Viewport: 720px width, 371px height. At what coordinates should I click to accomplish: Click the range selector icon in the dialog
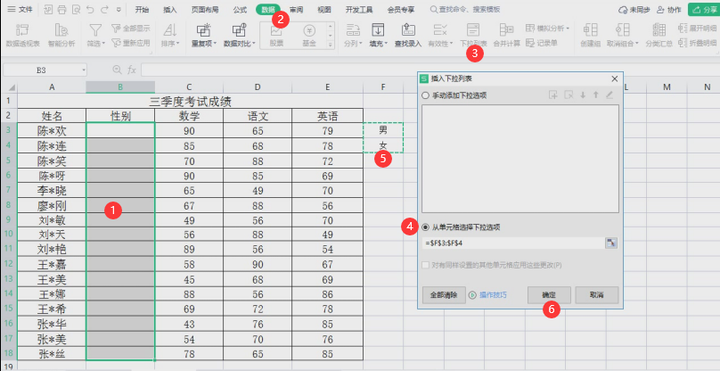pyautogui.click(x=611, y=243)
